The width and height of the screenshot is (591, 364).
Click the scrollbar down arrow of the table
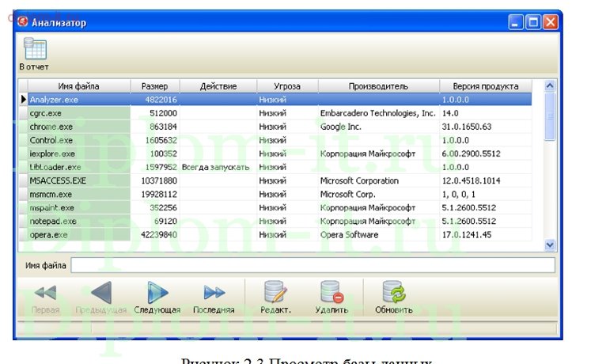550,245
